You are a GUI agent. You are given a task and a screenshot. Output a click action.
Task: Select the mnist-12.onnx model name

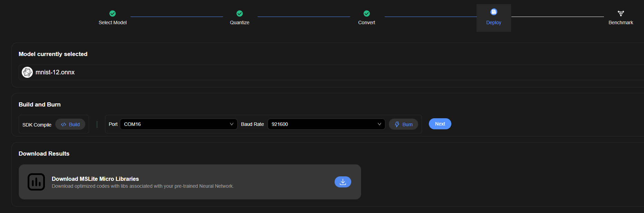pos(55,72)
